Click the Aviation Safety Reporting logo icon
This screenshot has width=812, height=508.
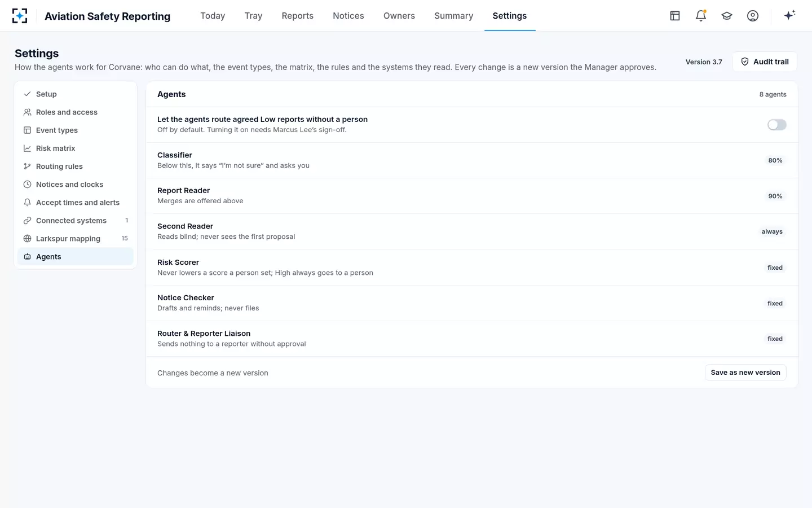[x=20, y=16]
